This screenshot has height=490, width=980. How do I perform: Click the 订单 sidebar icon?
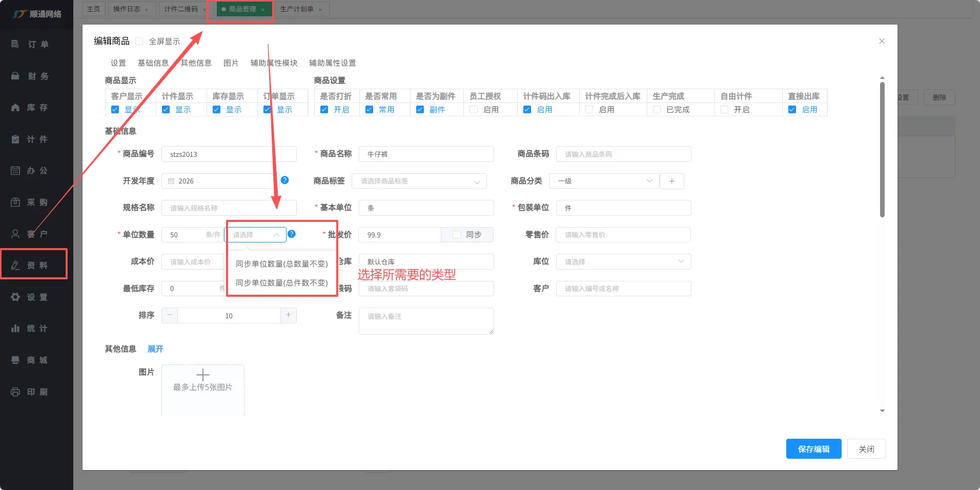[x=15, y=44]
